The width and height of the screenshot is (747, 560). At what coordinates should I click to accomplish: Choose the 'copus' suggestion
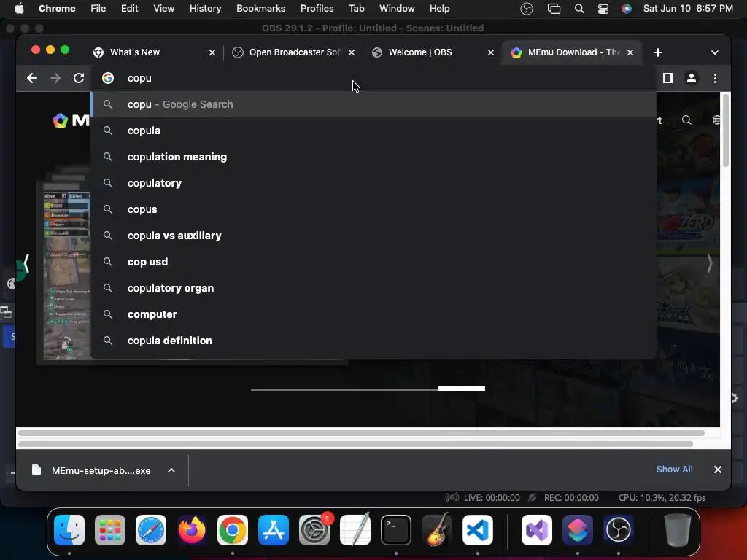(373, 209)
